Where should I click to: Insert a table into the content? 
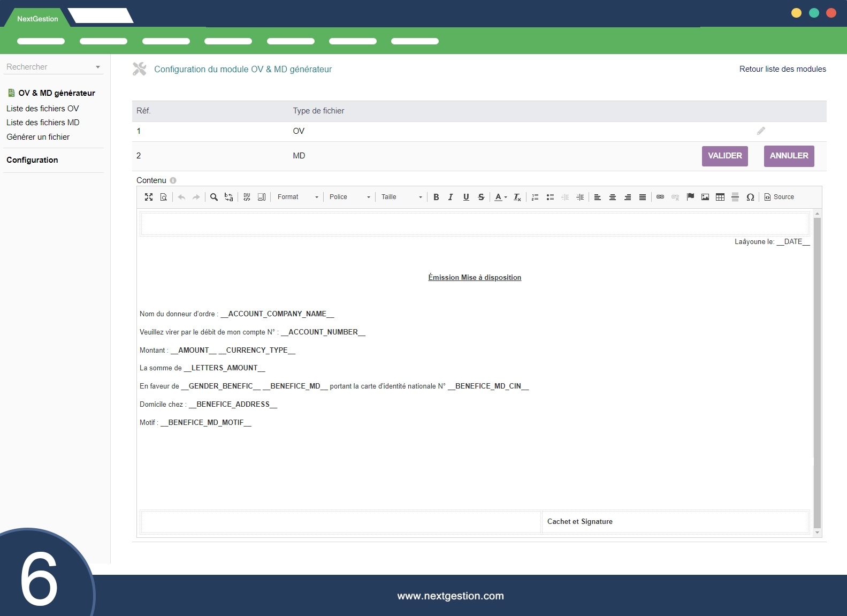coord(720,197)
